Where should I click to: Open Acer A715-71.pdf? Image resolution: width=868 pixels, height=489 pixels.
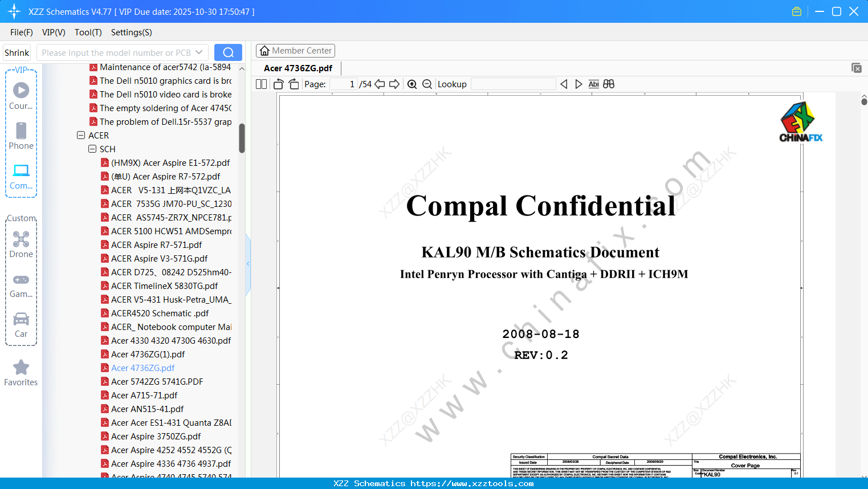point(140,396)
